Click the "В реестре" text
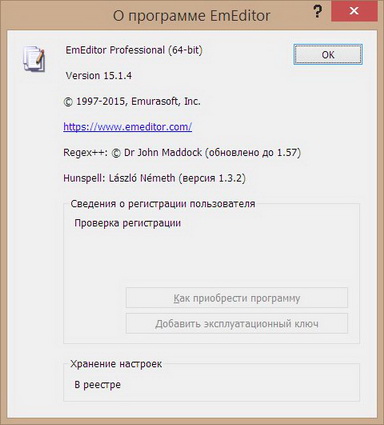This screenshot has height=425, width=384. (97, 385)
